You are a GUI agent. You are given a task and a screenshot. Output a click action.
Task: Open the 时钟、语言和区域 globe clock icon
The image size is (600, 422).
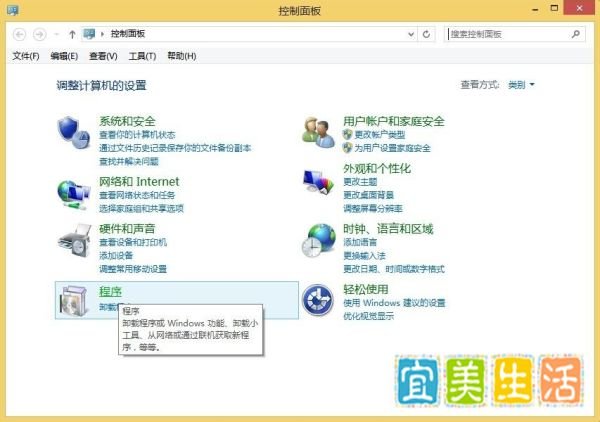318,241
